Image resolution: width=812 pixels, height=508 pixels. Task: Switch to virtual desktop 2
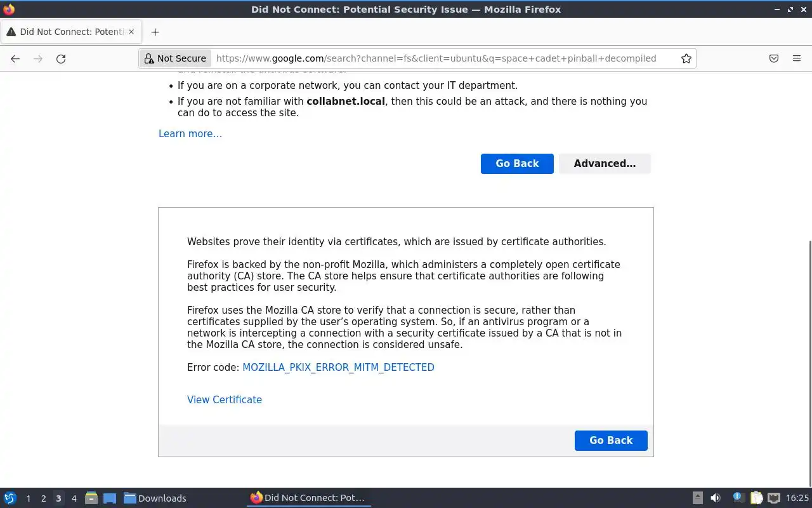[x=43, y=498]
